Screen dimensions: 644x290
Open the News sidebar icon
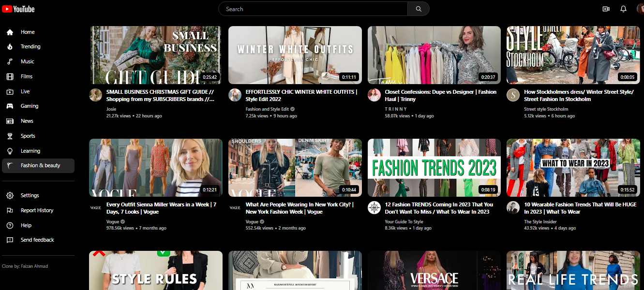point(10,121)
